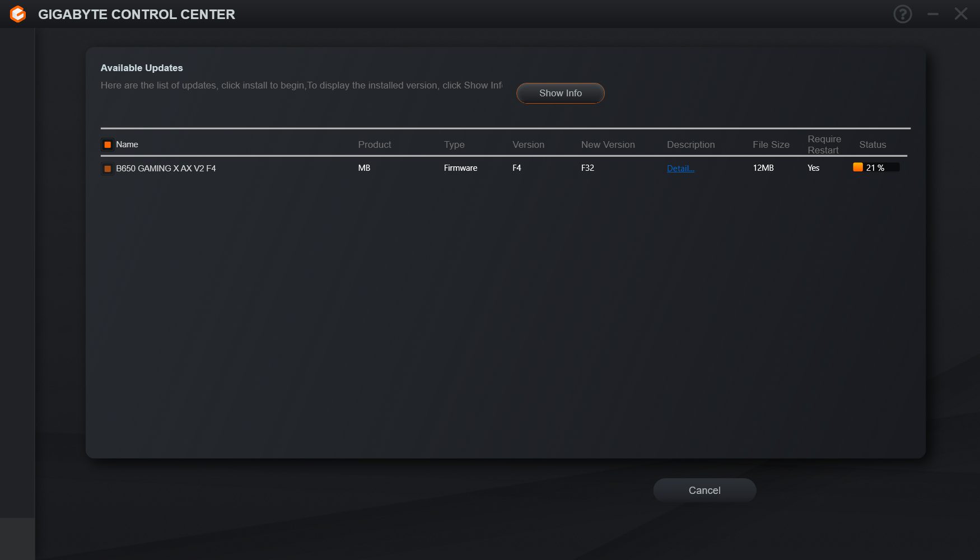Open the Detail... description link
This screenshot has height=560, width=980.
[680, 168]
